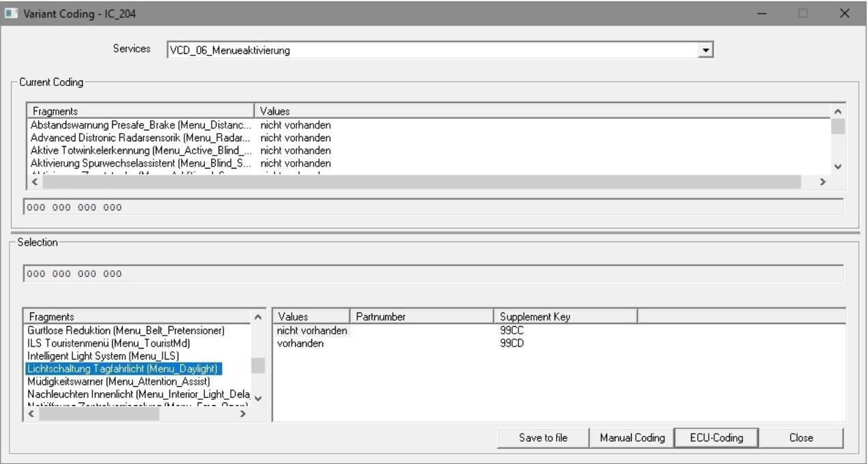Click Partnumber column header
This screenshot has height=464, width=868.
[x=421, y=317]
